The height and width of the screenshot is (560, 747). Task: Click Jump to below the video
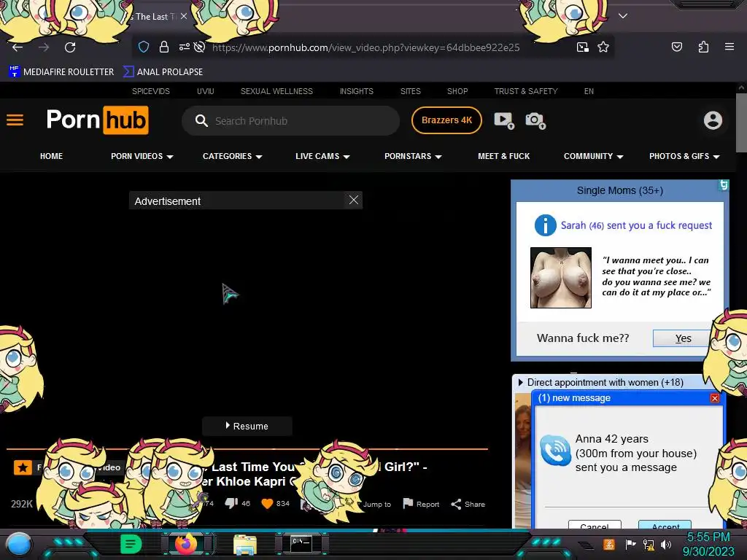(x=377, y=505)
